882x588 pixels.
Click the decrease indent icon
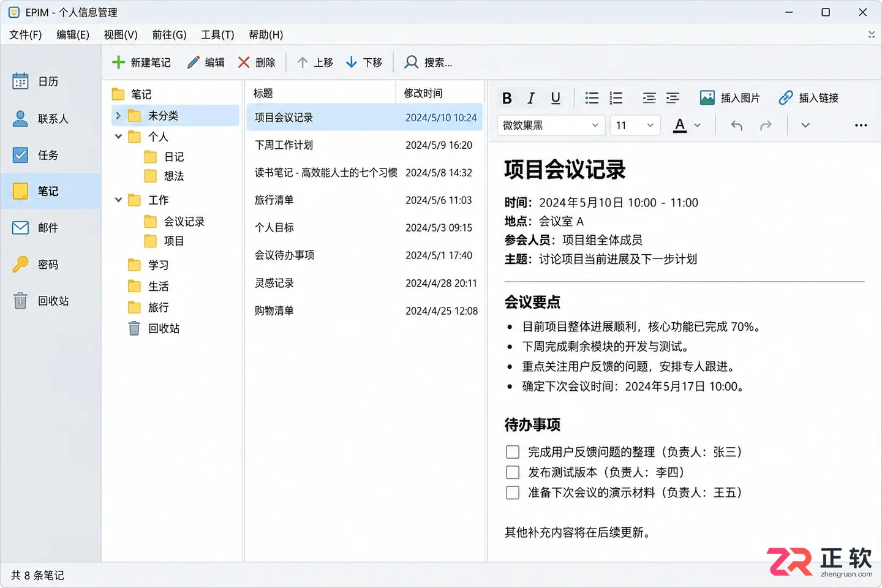[x=649, y=98]
